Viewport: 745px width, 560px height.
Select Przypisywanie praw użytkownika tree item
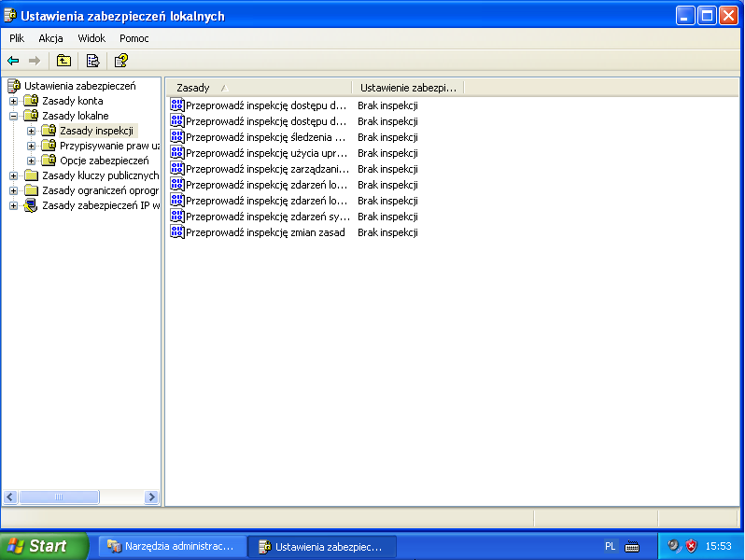pyautogui.click(x=109, y=146)
